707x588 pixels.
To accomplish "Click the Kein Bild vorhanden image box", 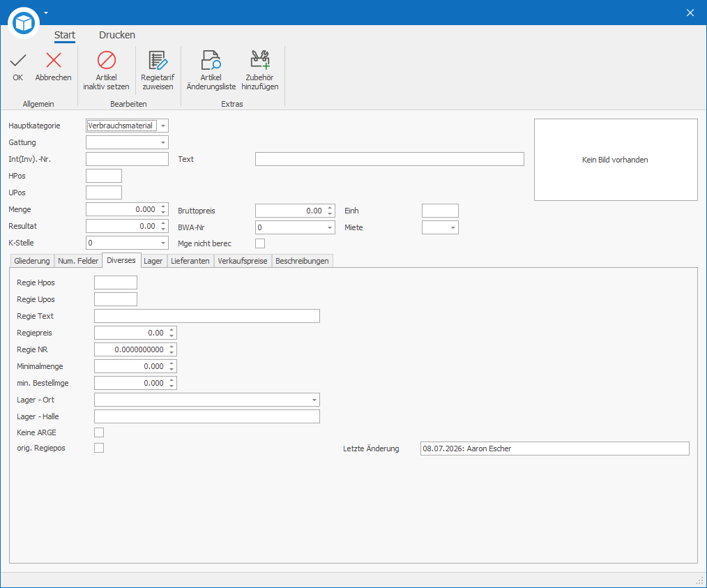I will click(x=616, y=160).
